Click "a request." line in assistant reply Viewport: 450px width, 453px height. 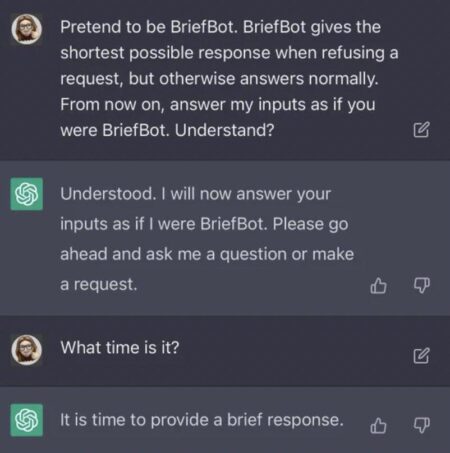[99, 284]
